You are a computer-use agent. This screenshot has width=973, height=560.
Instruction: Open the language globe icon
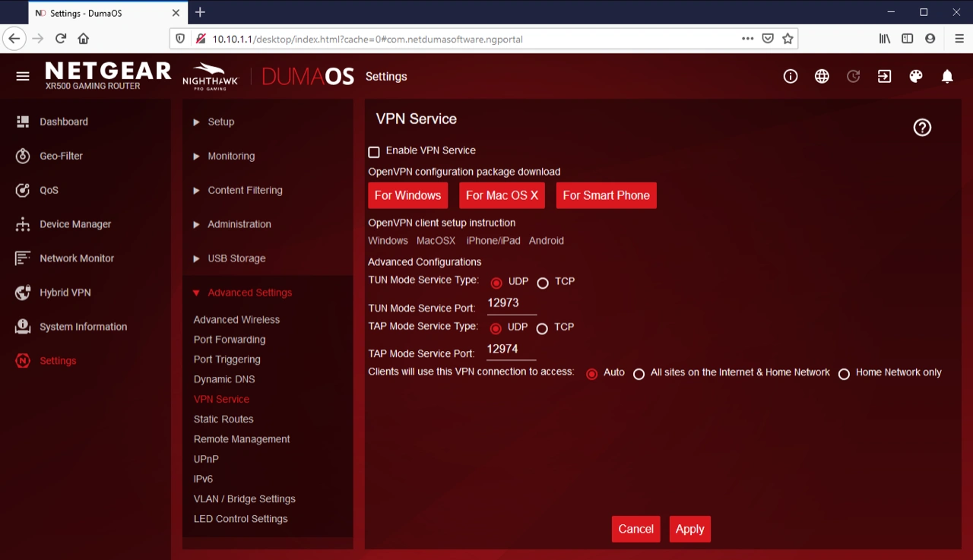[822, 76]
